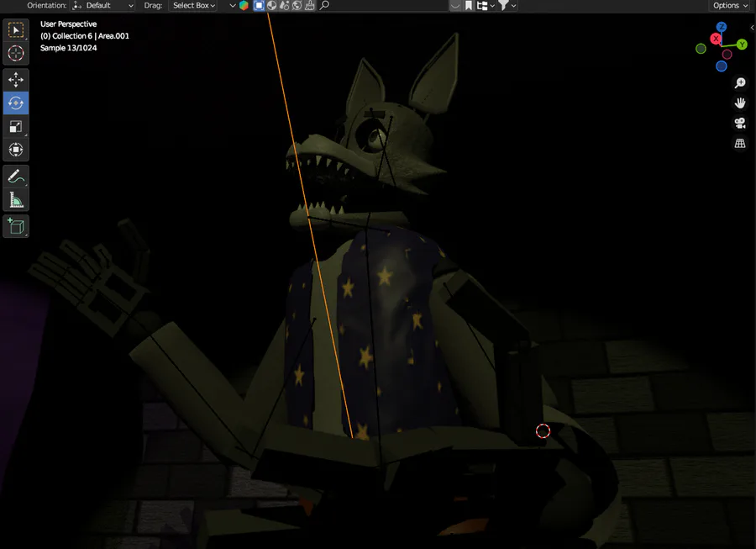Screen dimensions: 756x549
Task: Toggle the camera view icon
Action: (740, 123)
